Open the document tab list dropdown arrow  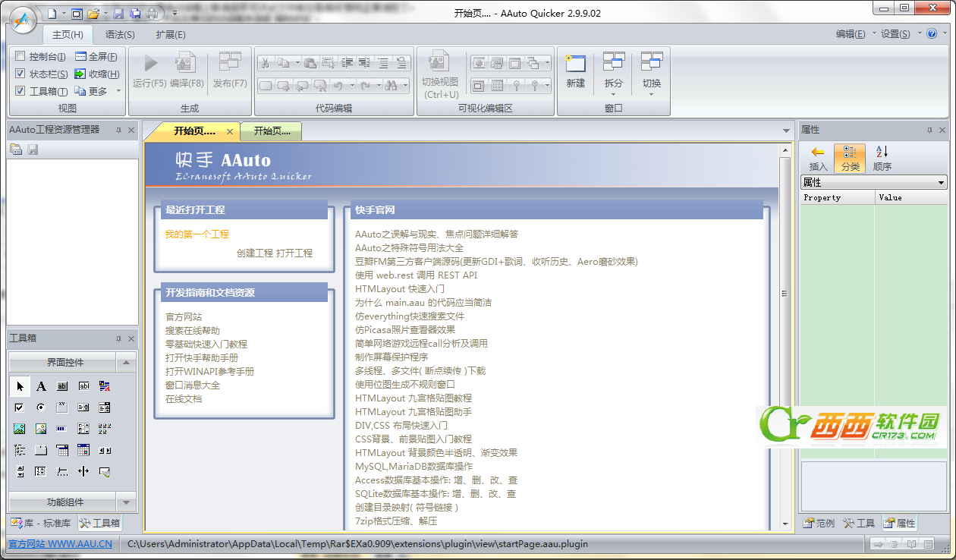pyautogui.click(x=786, y=131)
